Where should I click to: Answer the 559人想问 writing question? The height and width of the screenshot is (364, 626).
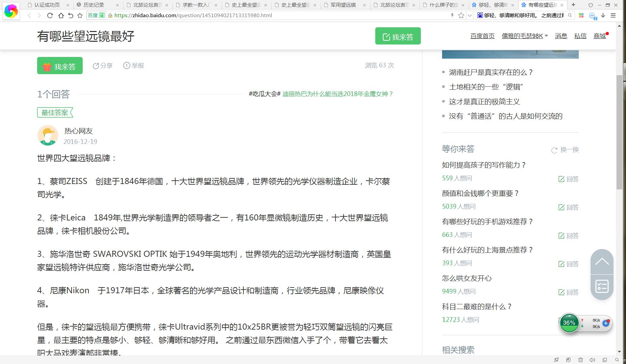[569, 179]
